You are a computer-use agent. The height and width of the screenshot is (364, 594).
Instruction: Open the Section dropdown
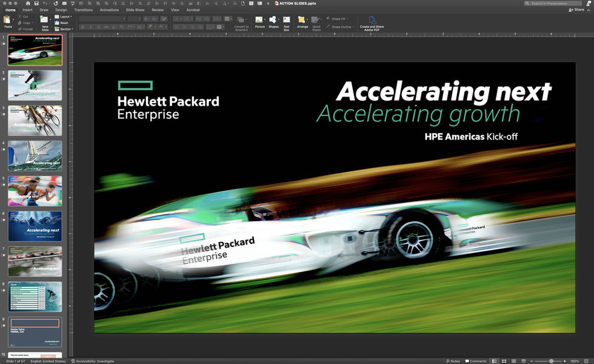click(x=64, y=28)
